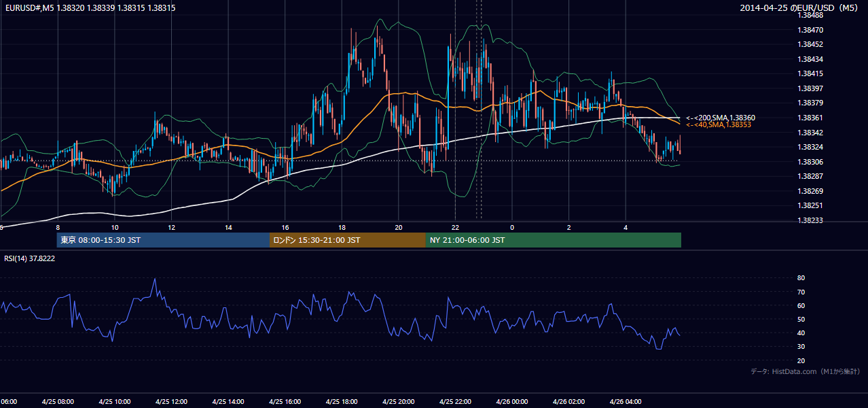Click price level 1.38397 on the axis
The height and width of the screenshot is (408, 868).
coord(811,88)
